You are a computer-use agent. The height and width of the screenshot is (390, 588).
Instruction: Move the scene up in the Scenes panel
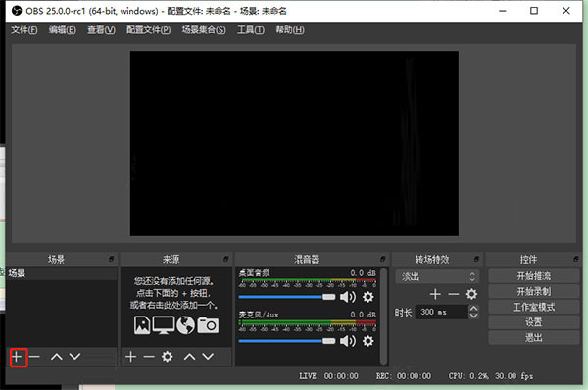click(x=57, y=357)
